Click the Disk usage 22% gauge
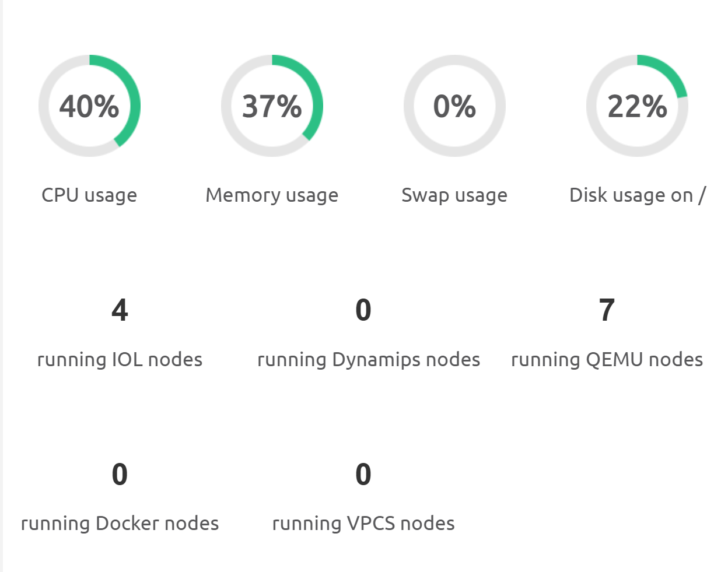The image size is (728, 572). tap(637, 106)
